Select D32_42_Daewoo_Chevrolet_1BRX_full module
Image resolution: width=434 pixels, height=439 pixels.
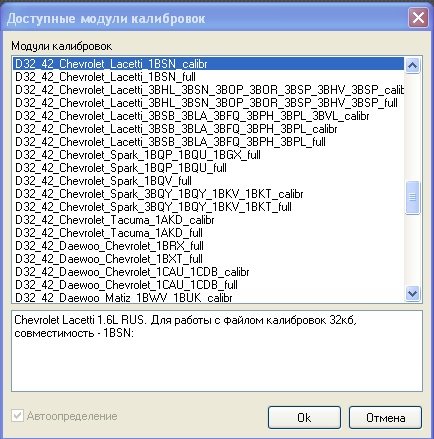tap(208, 246)
